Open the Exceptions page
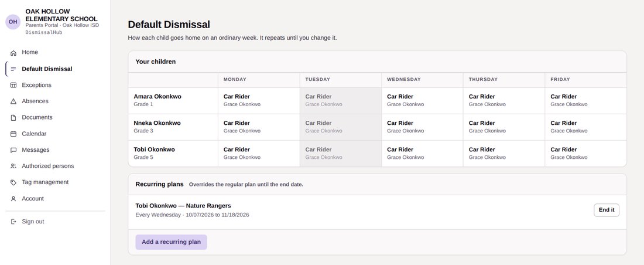644x265 pixels. pos(55,85)
